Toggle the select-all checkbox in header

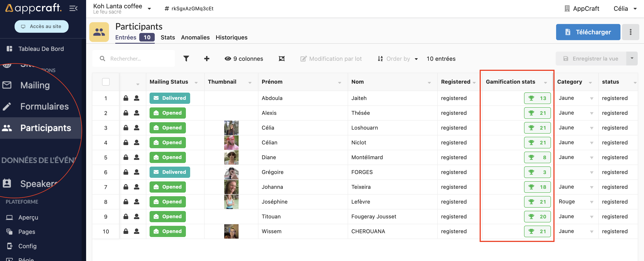point(106,81)
